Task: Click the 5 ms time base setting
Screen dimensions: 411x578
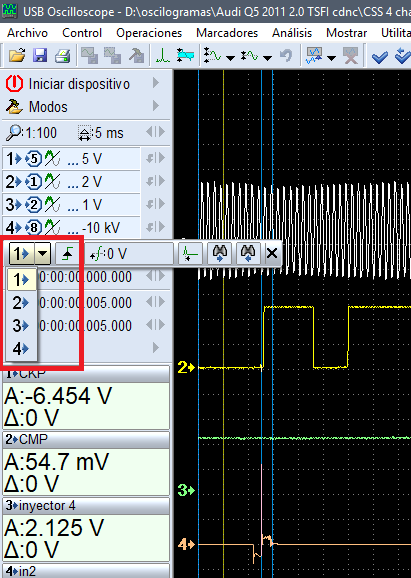Action: [101, 133]
